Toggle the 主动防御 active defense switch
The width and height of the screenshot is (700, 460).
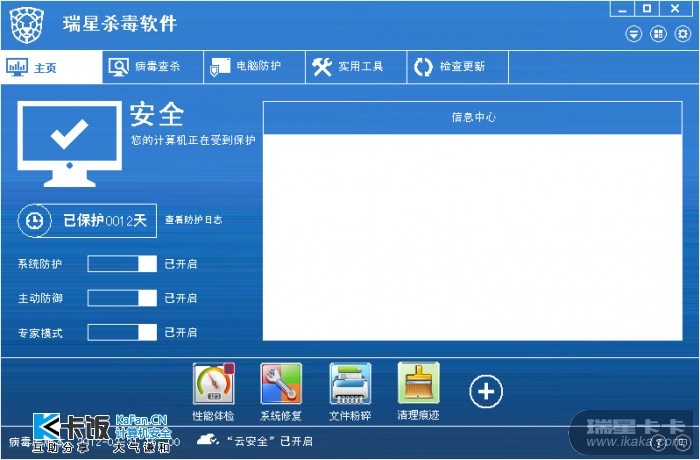122,298
